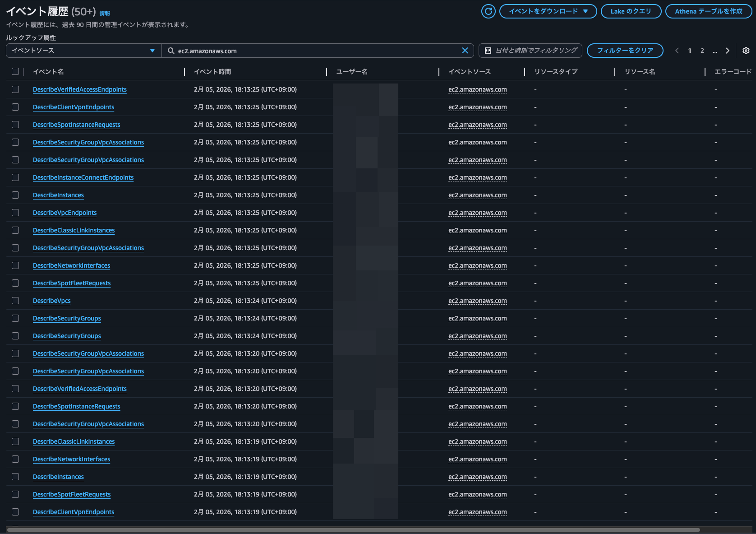Check the checkbox for the DescribeInstances row
Viewport: 756px width, 534px height.
tap(15, 195)
